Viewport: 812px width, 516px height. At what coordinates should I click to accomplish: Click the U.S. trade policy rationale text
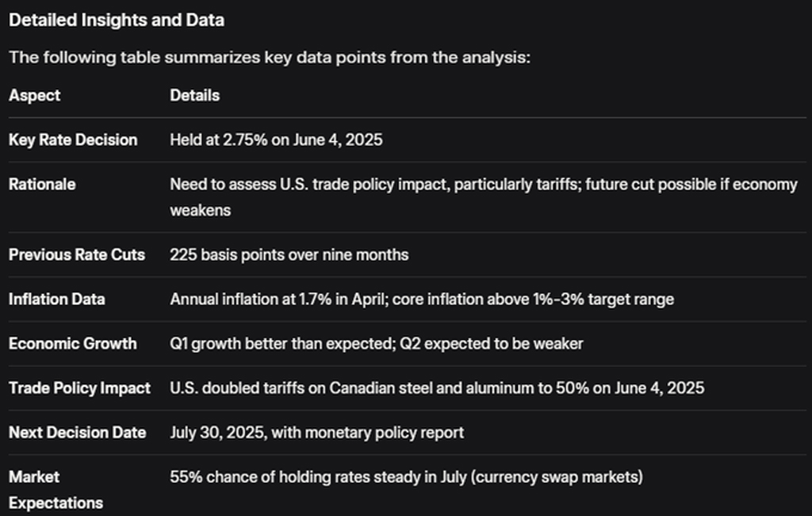point(483,185)
